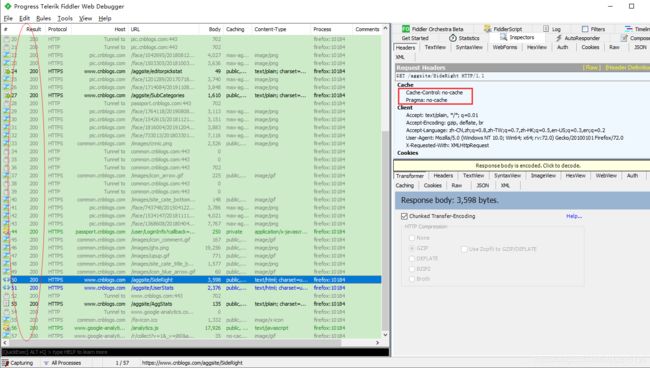The height and width of the screenshot is (368, 650).
Task: Select the GZIP compression option
Action: click(x=412, y=248)
